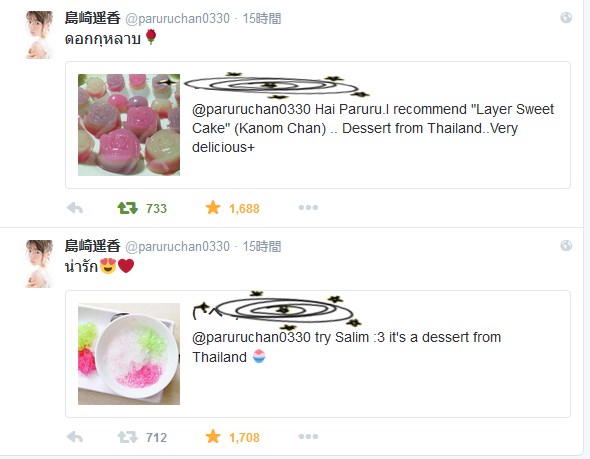Open @paruruchan0330 handle in first tweet header

tap(177, 18)
